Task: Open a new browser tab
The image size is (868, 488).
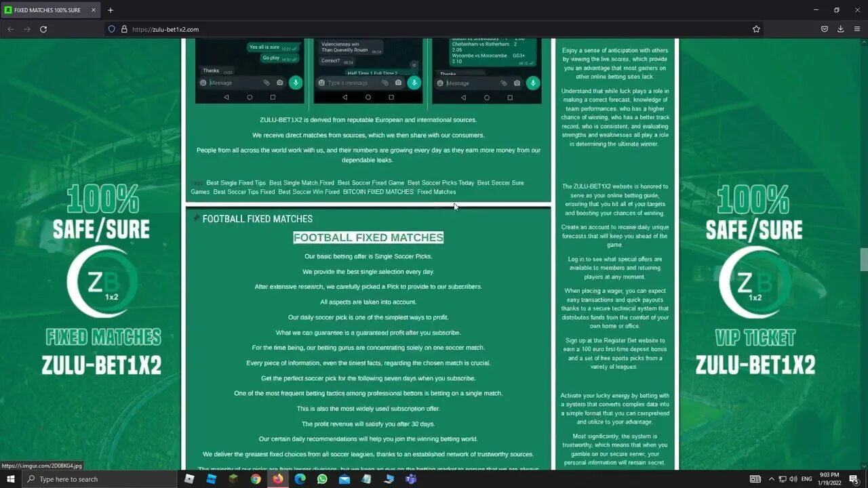Action: click(x=111, y=10)
